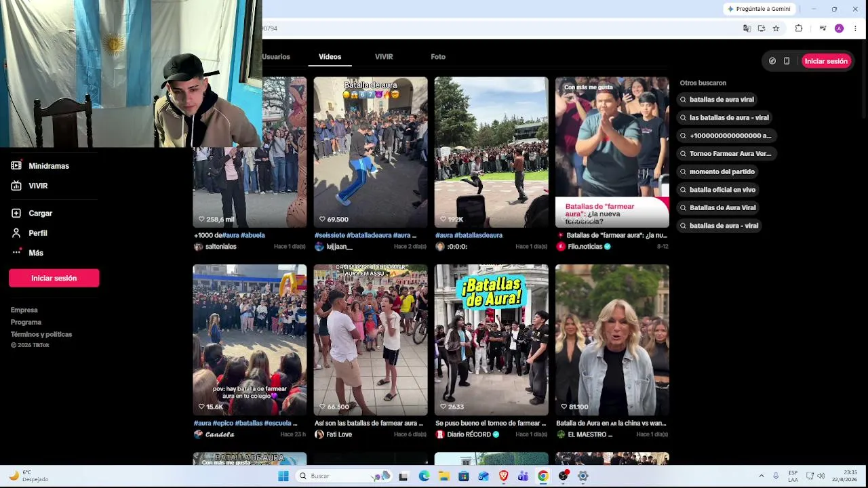
Task: Show hidden system tray icons
Action: tap(762, 476)
